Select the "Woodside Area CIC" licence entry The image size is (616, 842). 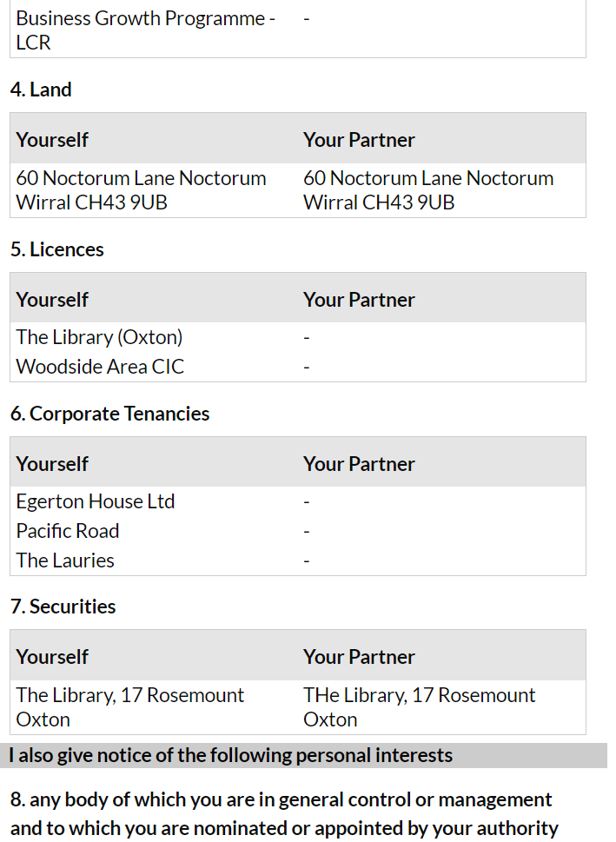click(100, 367)
